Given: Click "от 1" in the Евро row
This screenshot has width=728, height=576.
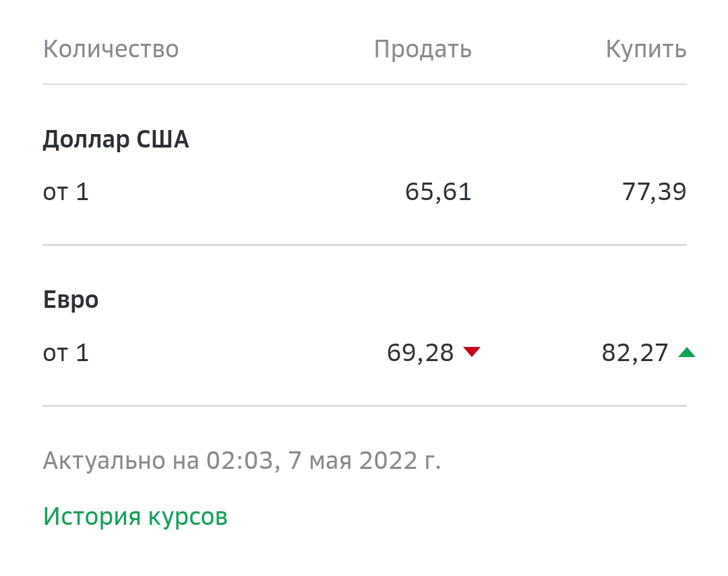Looking at the screenshot, I should (65, 353).
